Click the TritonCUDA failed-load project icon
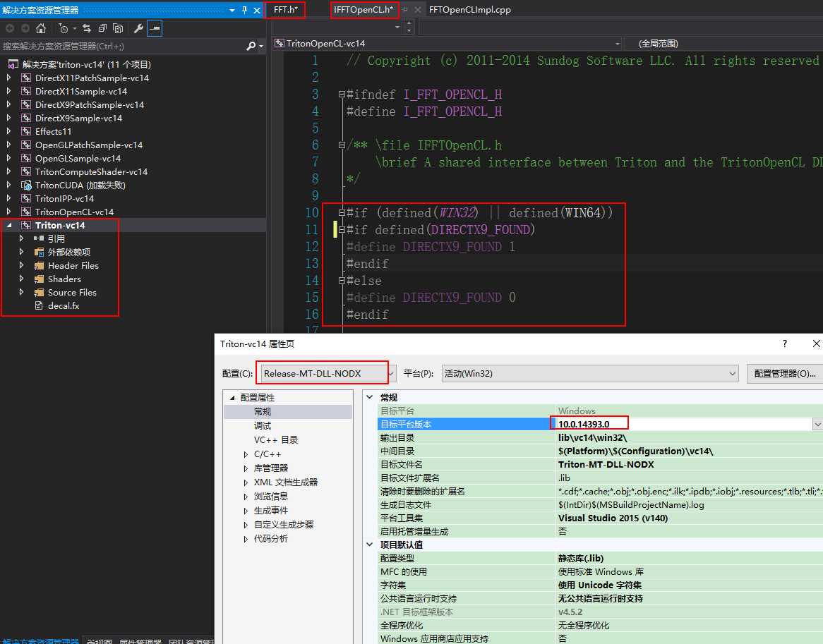Viewport: 823px width, 644px height. tap(25, 185)
